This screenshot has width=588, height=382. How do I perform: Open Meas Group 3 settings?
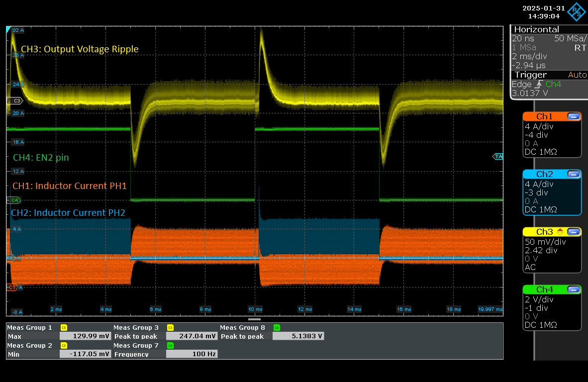point(136,328)
